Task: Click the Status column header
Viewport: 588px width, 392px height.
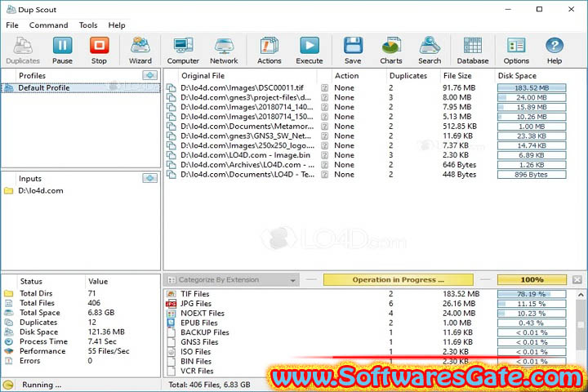Action: click(x=31, y=281)
